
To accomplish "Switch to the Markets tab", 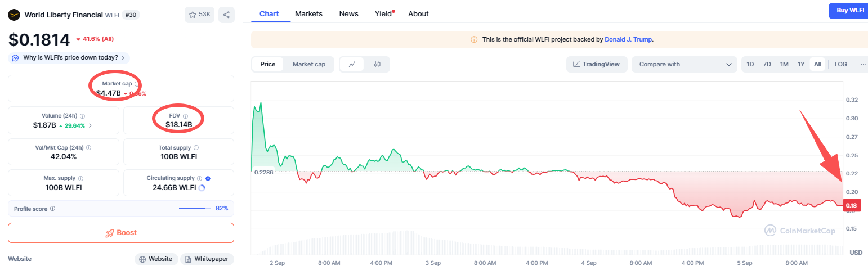I will click(308, 13).
